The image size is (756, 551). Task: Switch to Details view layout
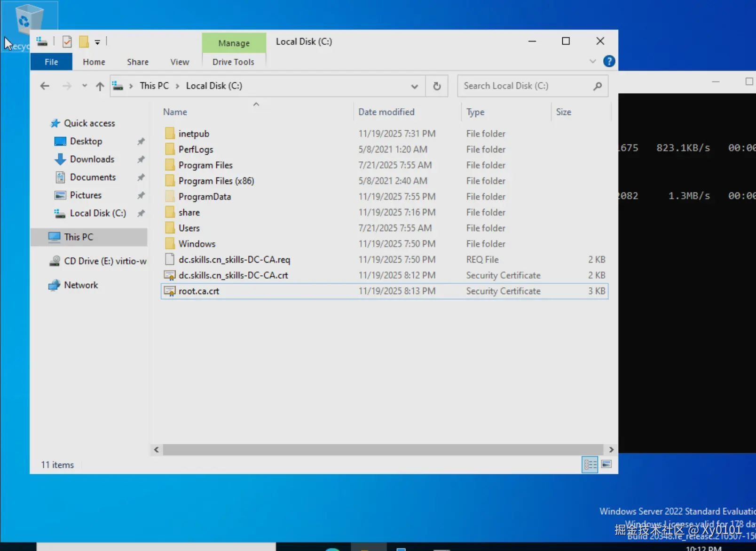[590, 465]
